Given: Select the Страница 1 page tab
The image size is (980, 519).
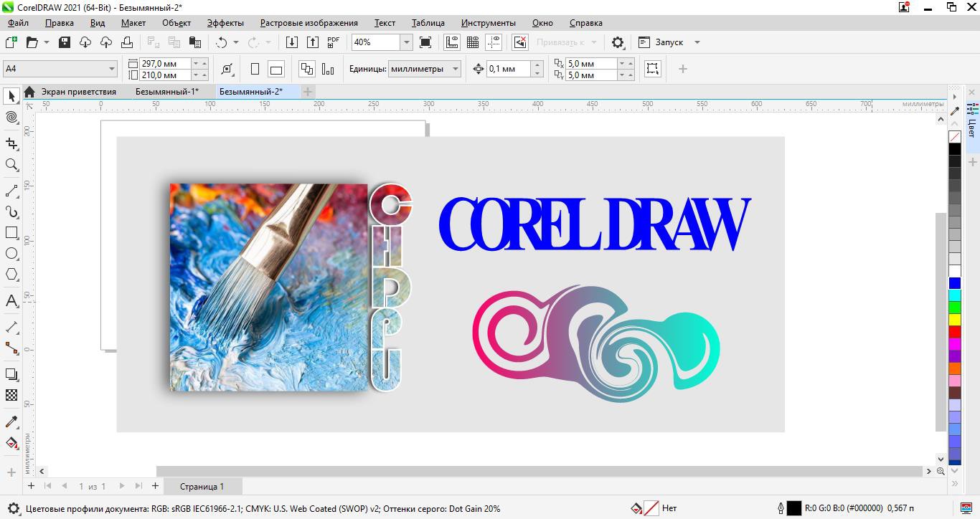Looking at the screenshot, I should 202,486.
